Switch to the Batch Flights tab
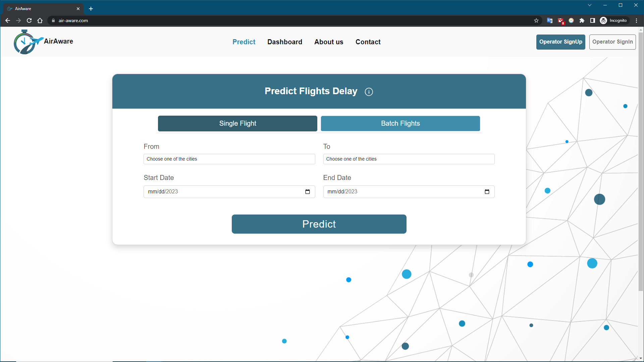This screenshot has height=362, width=644. (x=400, y=123)
